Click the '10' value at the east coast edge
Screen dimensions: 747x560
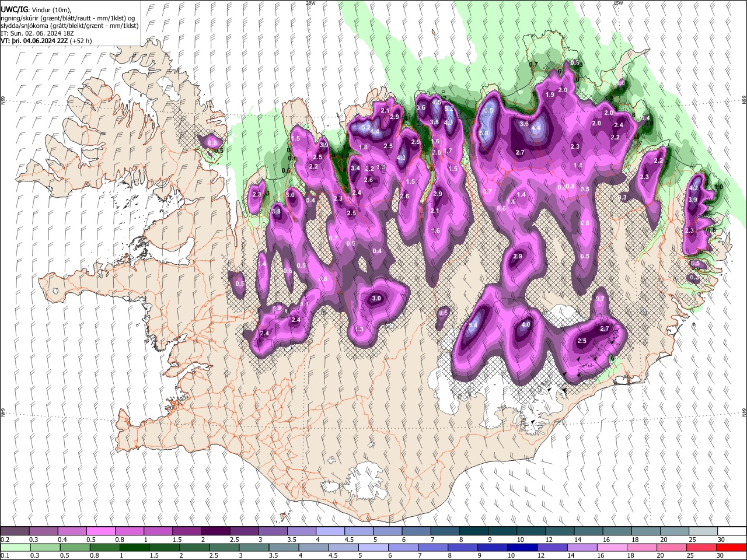(x=719, y=187)
